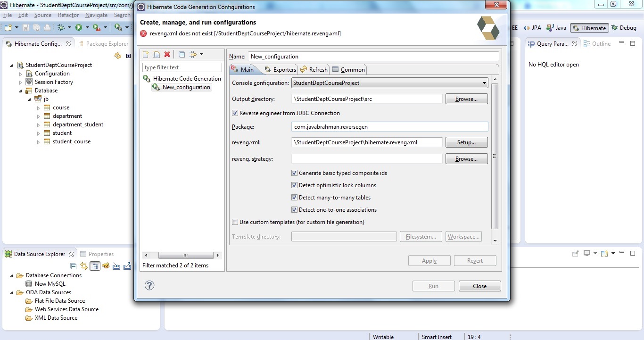Switch to Package Explorer tab
This screenshot has height=340, width=644.
pos(103,44)
